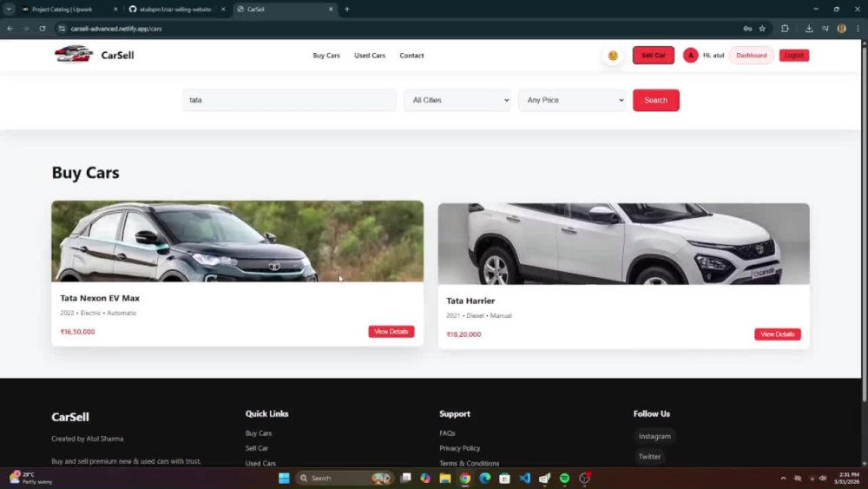
Task: Click the Sell Car button
Action: pos(654,56)
